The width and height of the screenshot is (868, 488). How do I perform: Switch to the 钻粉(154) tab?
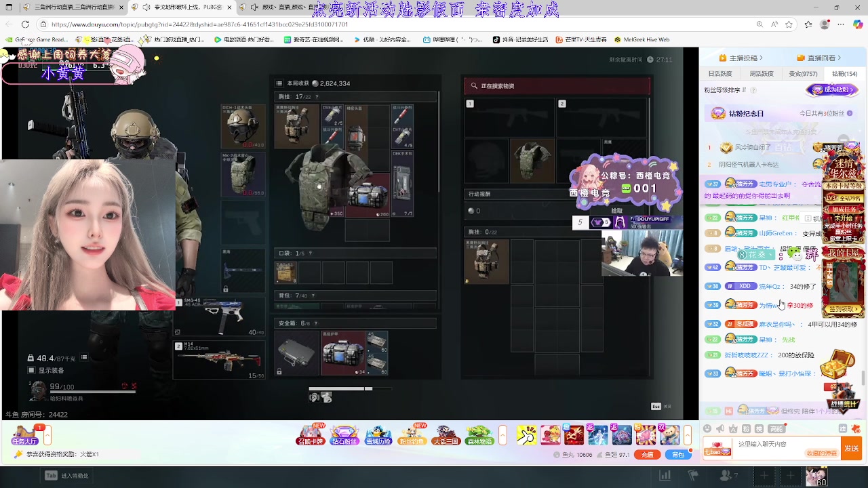pos(845,74)
